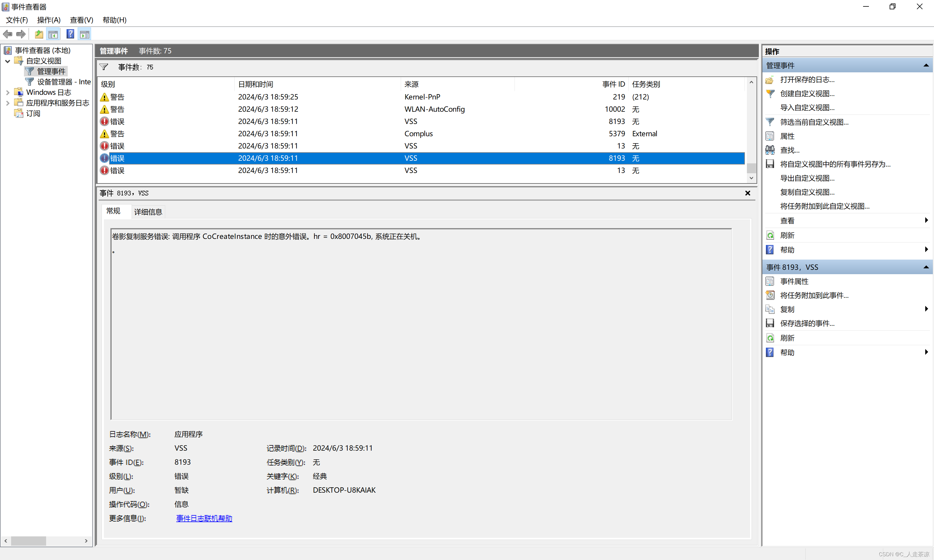
Task: Click the 保存选择的事件 disk icon
Action: coord(770,323)
